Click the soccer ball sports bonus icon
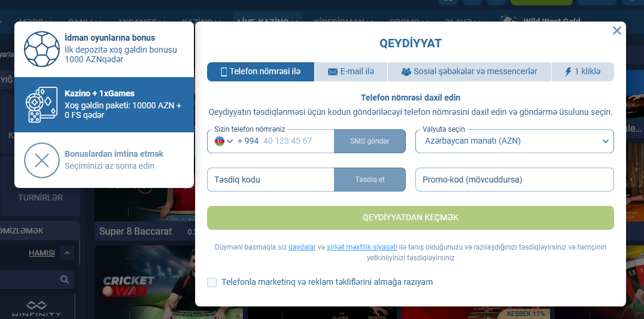 pyautogui.click(x=42, y=49)
